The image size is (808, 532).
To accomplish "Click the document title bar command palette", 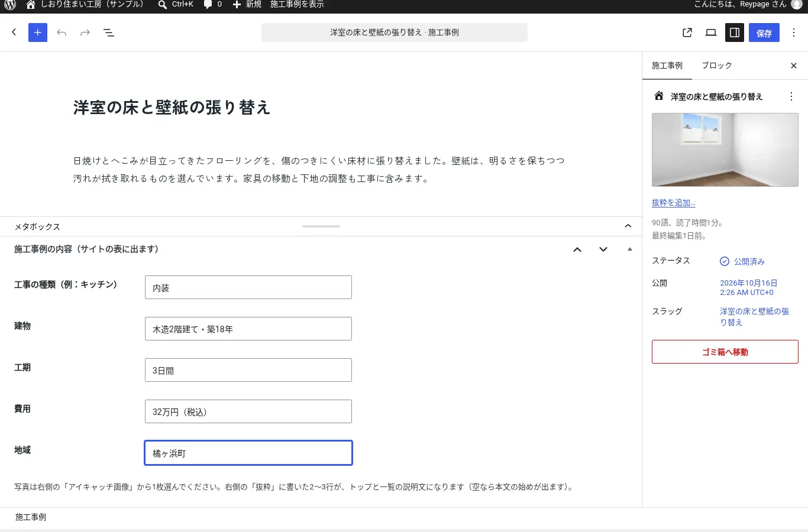I will tap(395, 33).
